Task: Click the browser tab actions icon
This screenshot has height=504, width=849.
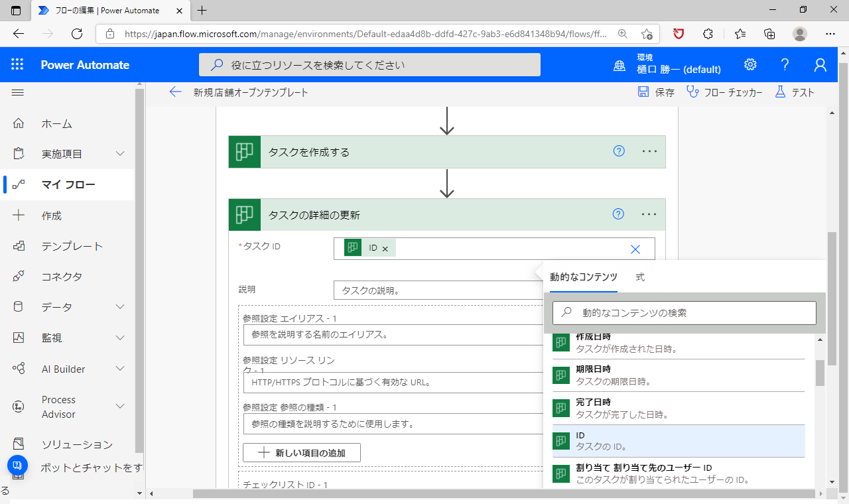Action: (x=16, y=11)
